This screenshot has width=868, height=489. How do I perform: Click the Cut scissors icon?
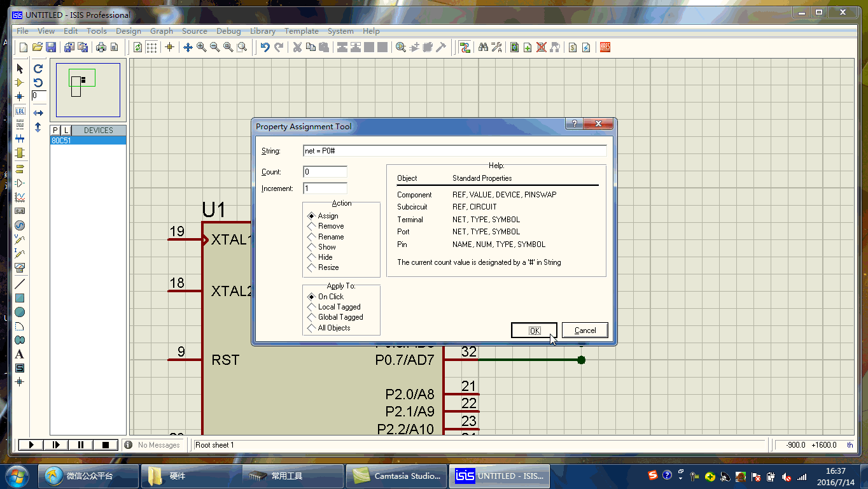point(297,47)
